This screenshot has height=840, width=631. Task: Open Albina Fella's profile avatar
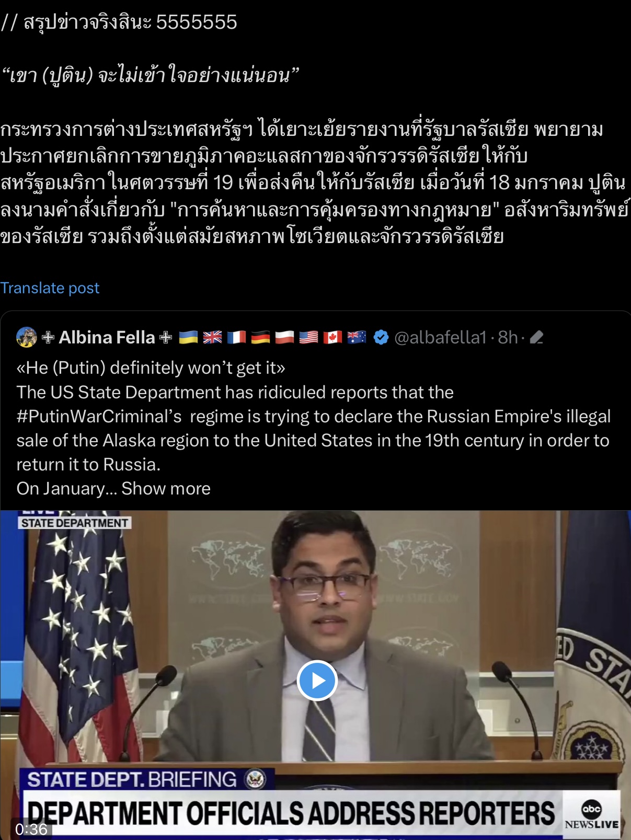click(x=27, y=337)
